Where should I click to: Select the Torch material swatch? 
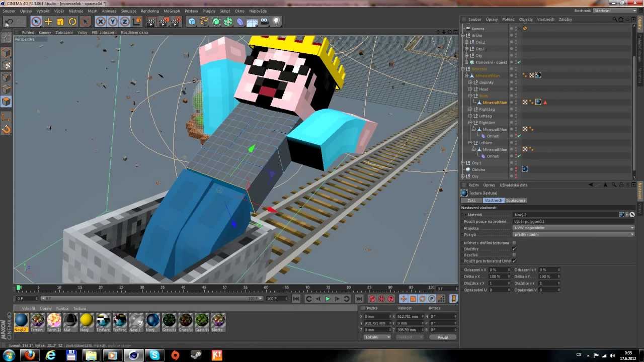coord(54,322)
